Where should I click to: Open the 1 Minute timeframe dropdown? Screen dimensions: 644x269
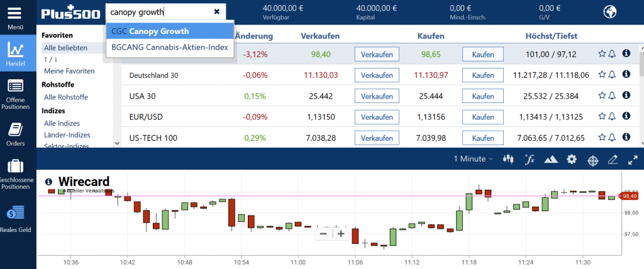[x=473, y=159]
